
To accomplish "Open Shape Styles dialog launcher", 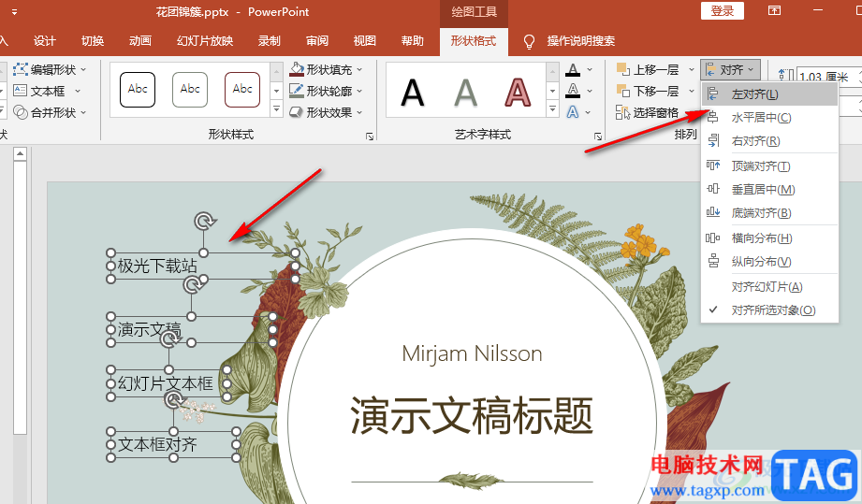I will pos(370,137).
